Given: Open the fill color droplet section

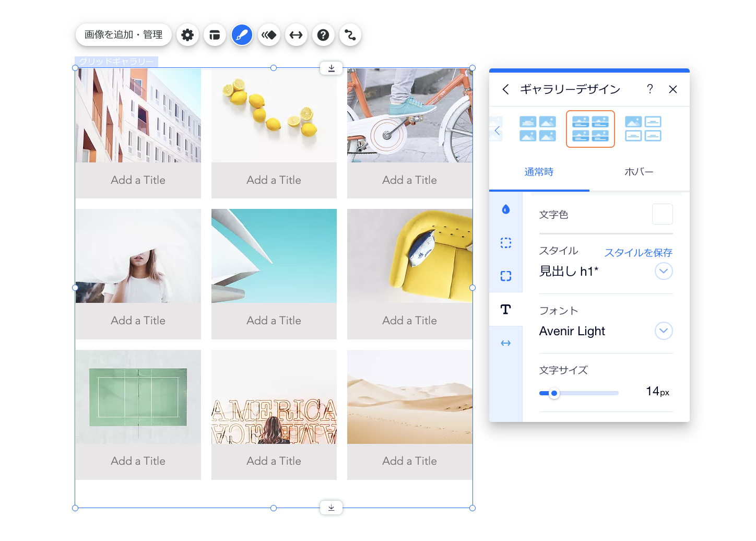Looking at the screenshot, I should coord(506,209).
